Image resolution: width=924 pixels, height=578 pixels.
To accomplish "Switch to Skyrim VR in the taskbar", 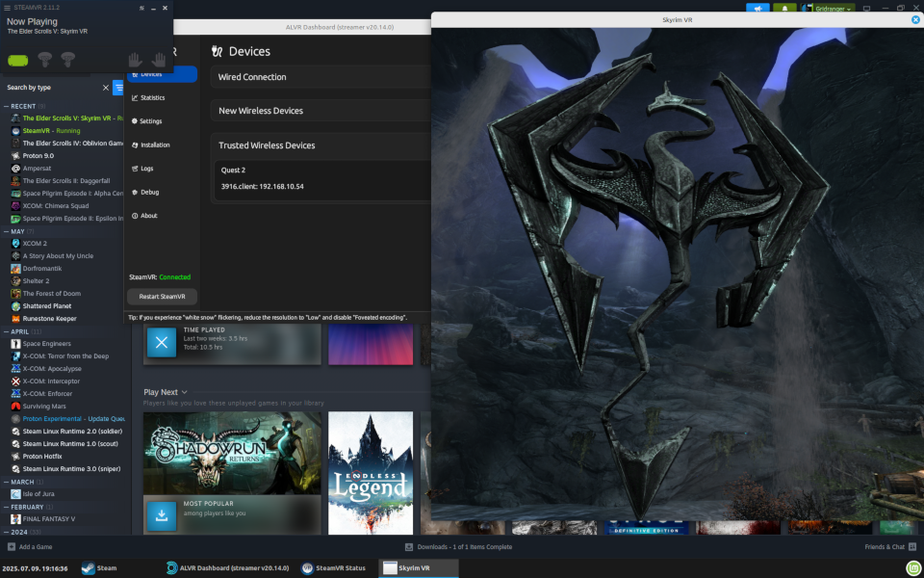I will (418, 568).
